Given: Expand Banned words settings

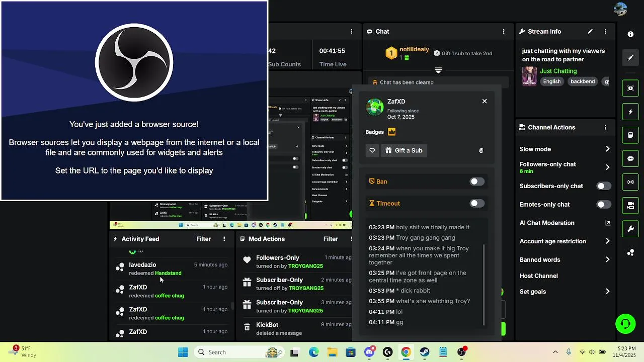Looking at the screenshot, I should pyautogui.click(x=607, y=259).
